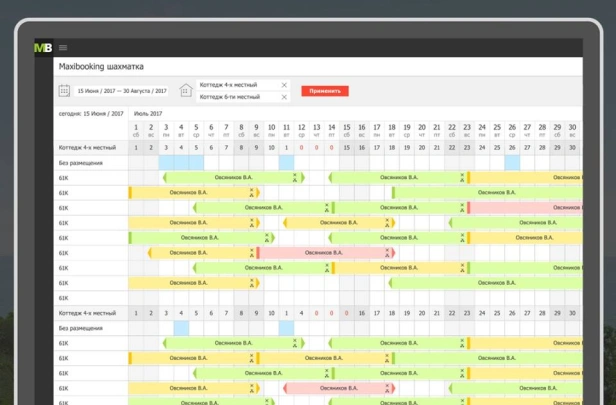616x405 pixels.
Task: Select the July 30 date header
Action: (x=572, y=130)
